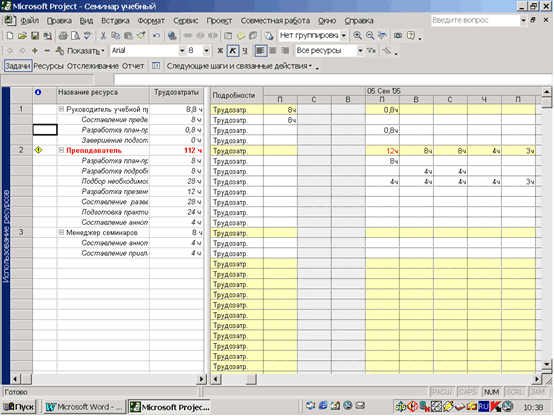Open help question mark icon
The height and width of the screenshot is (416, 554).
click(411, 36)
